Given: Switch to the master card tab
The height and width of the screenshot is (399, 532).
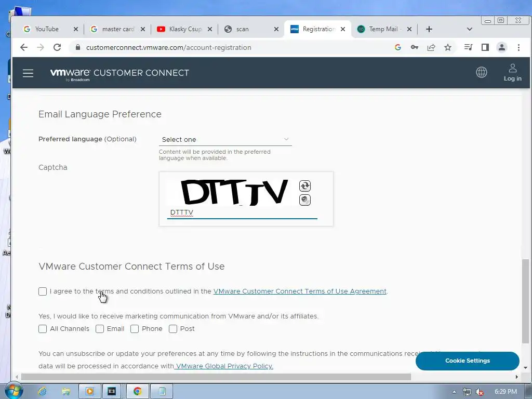Looking at the screenshot, I should tap(118, 29).
